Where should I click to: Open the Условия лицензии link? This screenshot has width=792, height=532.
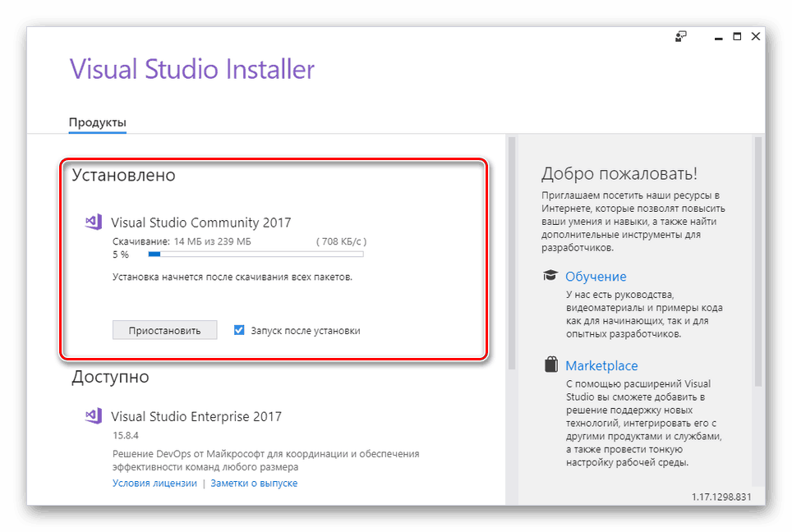(154, 483)
